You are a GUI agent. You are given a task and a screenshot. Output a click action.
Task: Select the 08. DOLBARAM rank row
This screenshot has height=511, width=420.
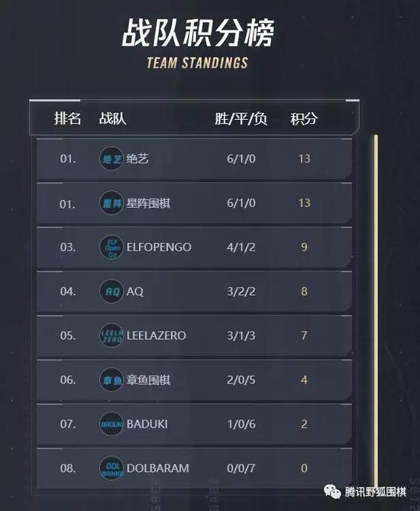click(x=194, y=468)
